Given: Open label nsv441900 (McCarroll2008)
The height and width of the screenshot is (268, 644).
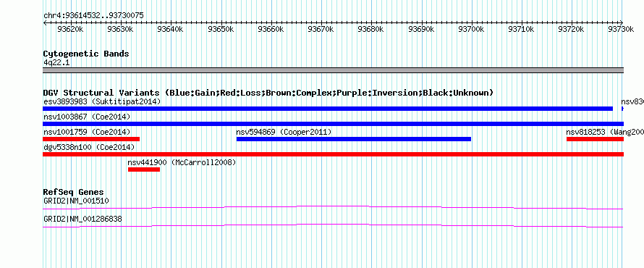Looking at the screenshot, I should coord(182,162).
